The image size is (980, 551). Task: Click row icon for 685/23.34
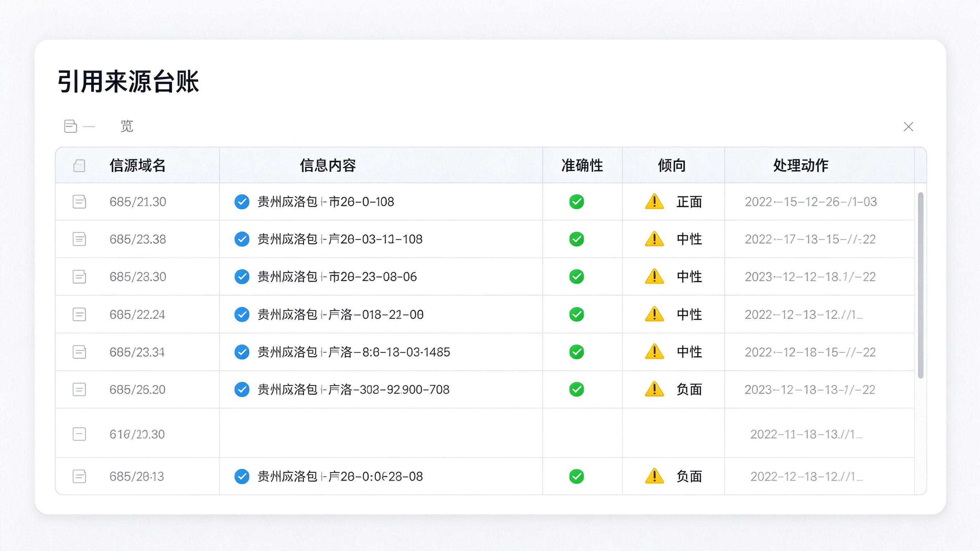tap(79, 352)
